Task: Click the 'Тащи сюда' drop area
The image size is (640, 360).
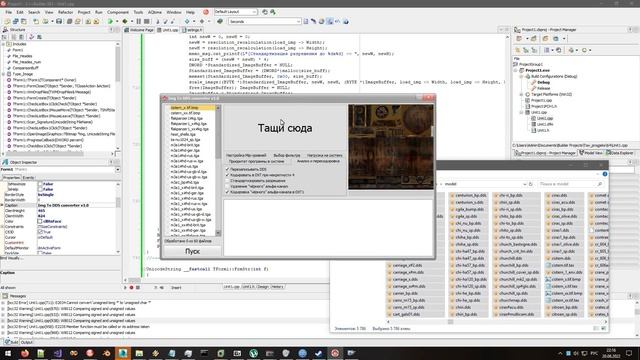Action: coord(285,128)
